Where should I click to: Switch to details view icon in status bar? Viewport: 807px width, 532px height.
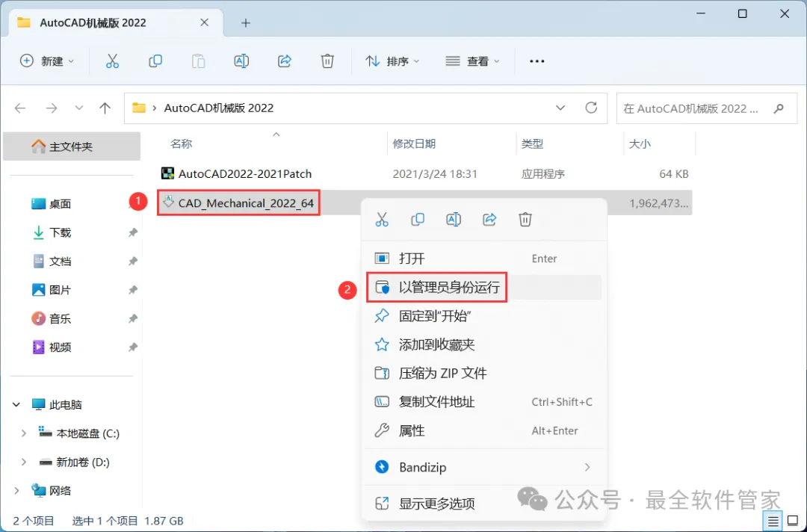[x=773, y=522]
